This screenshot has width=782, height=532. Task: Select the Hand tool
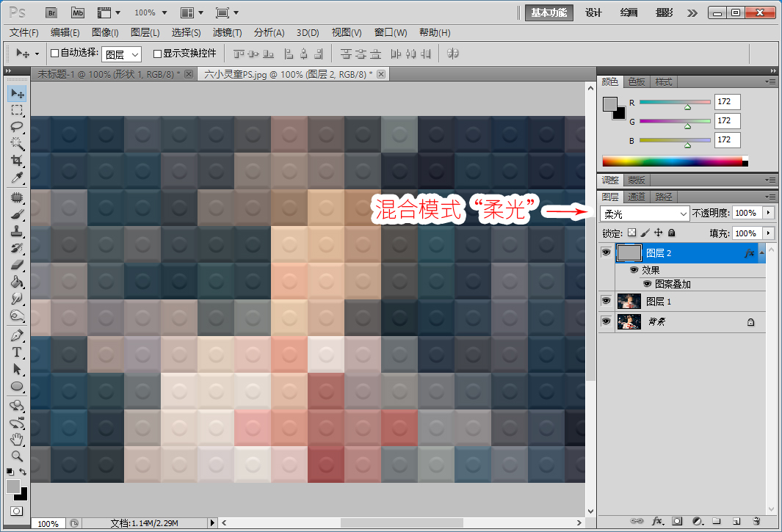pos(17,440)
